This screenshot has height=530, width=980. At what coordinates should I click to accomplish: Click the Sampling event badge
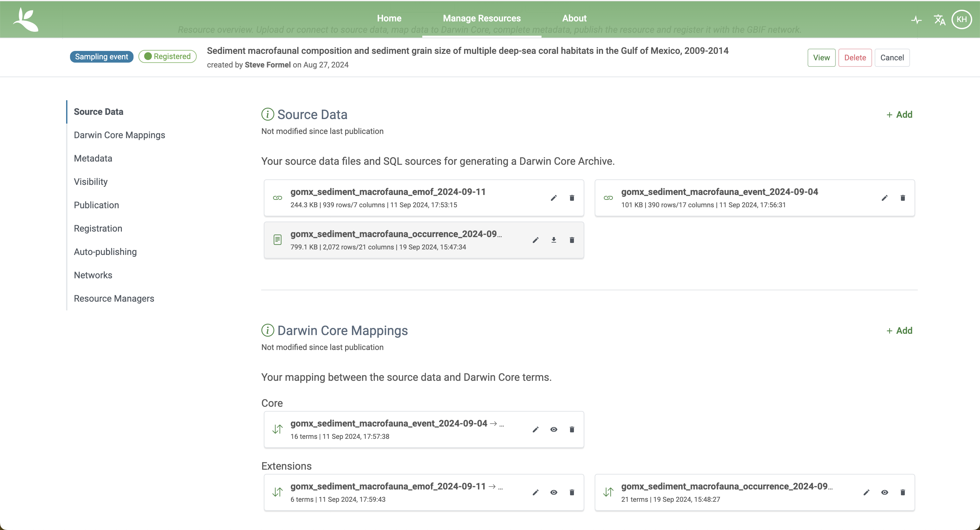click(x=101, y=57)
